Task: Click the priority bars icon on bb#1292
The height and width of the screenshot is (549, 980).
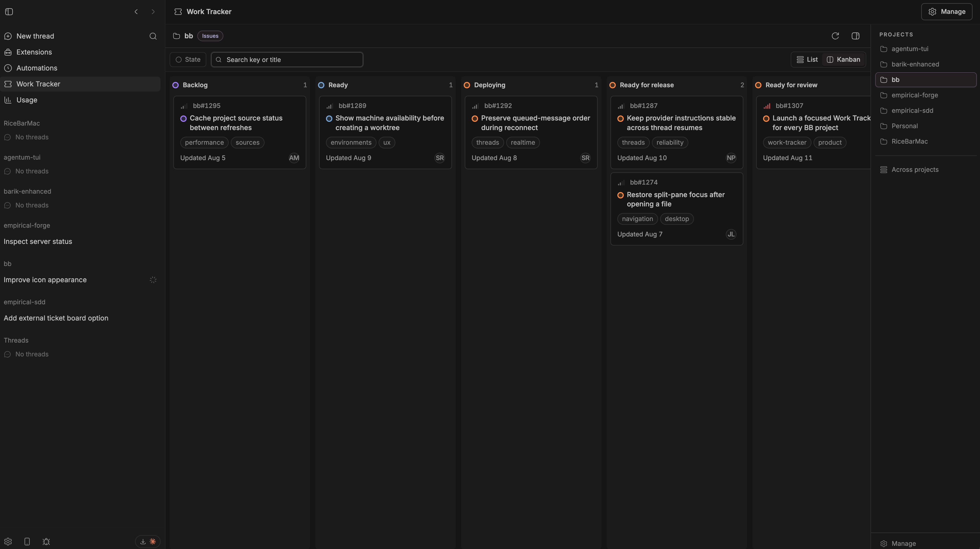Action: tap(475, 106)
